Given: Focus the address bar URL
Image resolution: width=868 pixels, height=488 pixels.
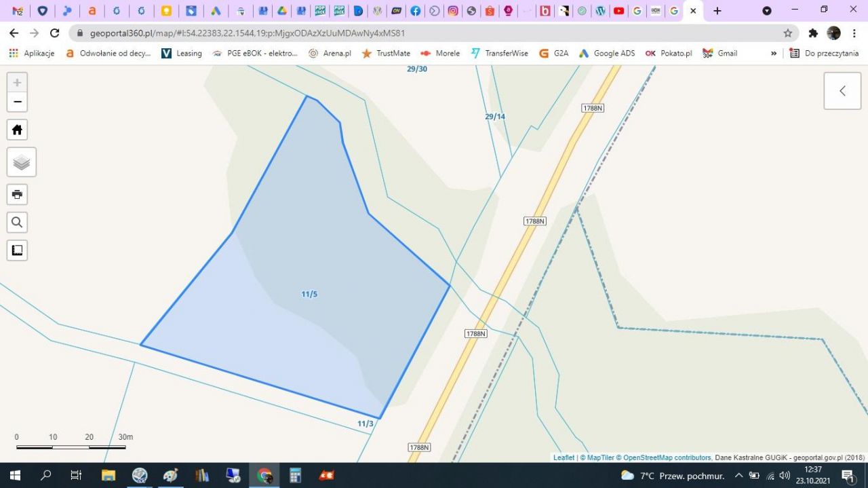Looking at the screenshot, I should (x=248, y=33).
